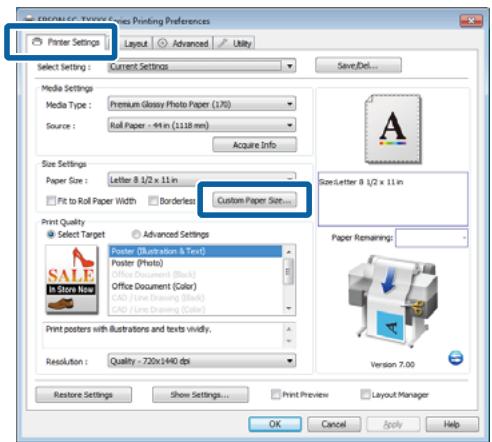
Task: Enable the Layout Manager checkbox
Action: click(x=365, y=395)
